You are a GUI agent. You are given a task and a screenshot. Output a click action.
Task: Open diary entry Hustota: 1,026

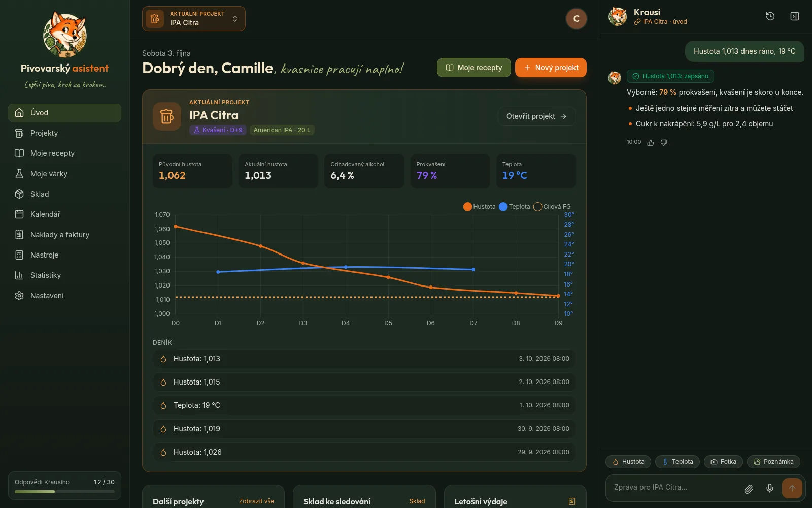pyautogui.click(x=364, y=452)
